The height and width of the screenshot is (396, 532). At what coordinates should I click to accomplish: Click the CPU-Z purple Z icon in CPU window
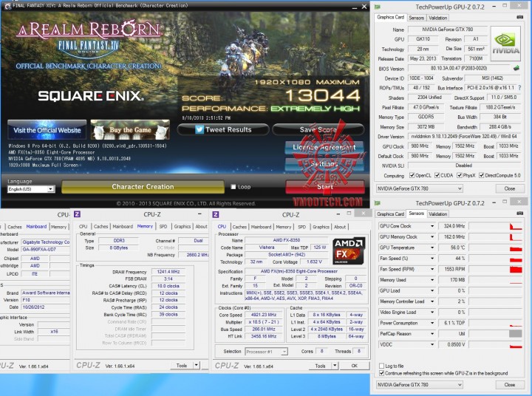(216, 214)
